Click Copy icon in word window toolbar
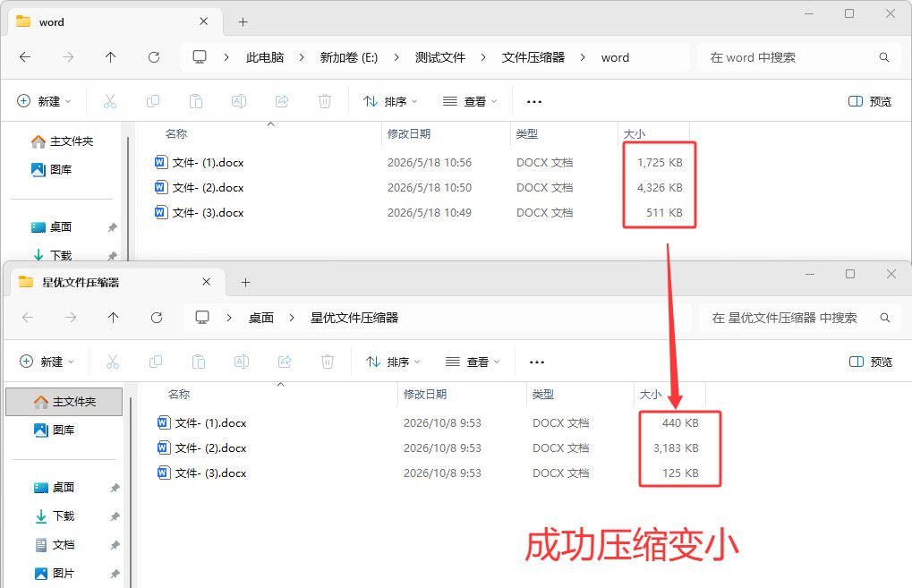Viewport: 912px width, 588px height. (153, 101)
